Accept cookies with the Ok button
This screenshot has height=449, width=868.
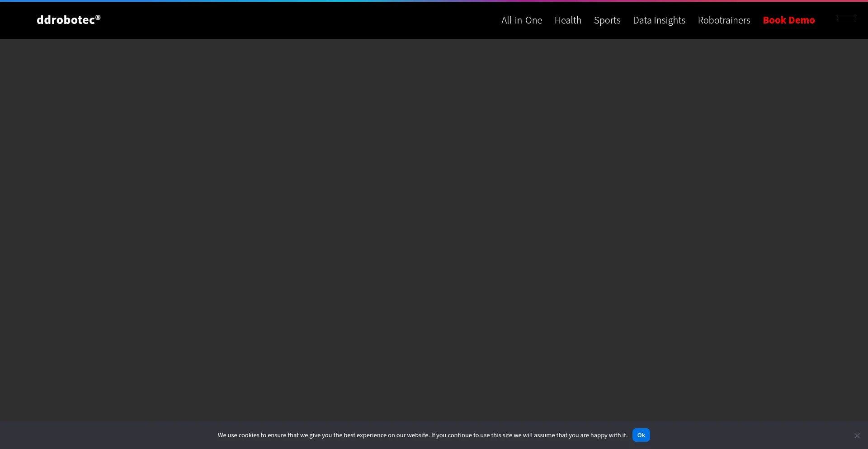pos(641,435)
